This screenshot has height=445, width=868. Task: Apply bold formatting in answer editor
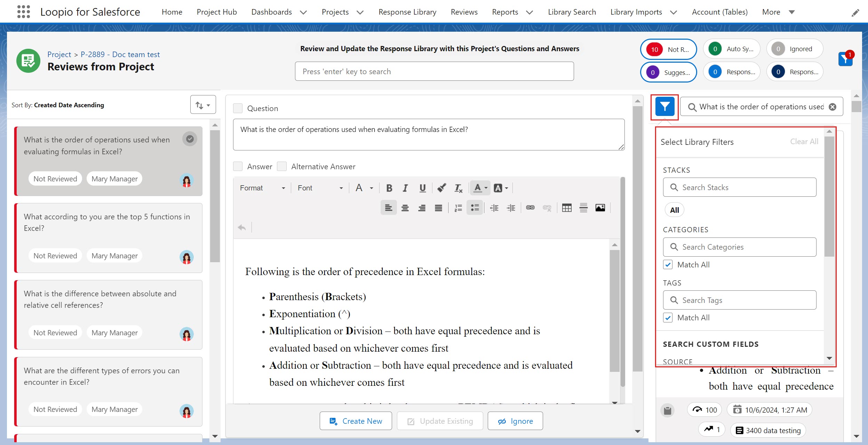click(389, 188)
